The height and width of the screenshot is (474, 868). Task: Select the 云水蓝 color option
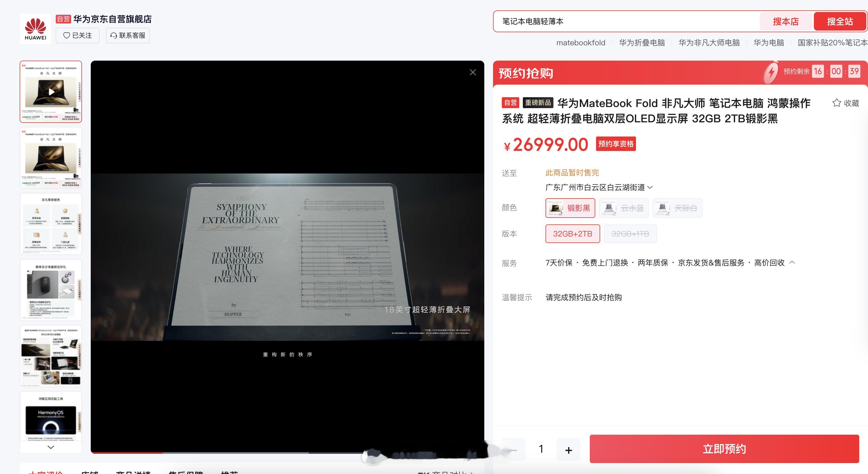(x=624, y=208)
